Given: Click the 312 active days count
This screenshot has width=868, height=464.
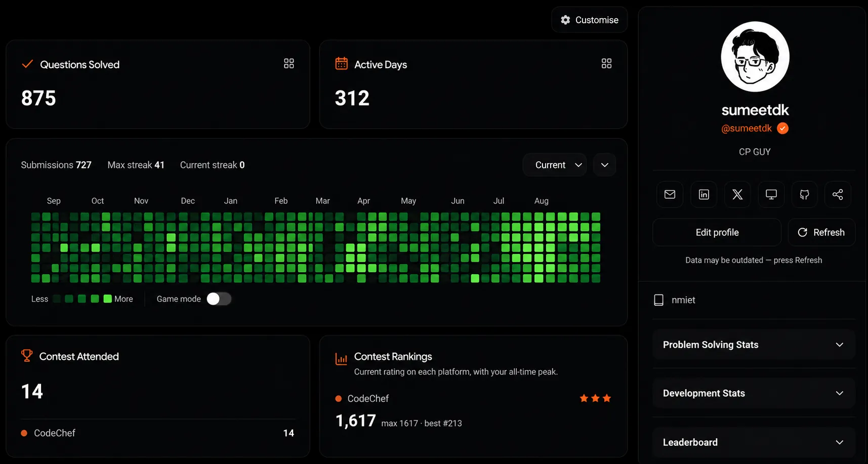Looking at the screenshot, I should [352, 98].
